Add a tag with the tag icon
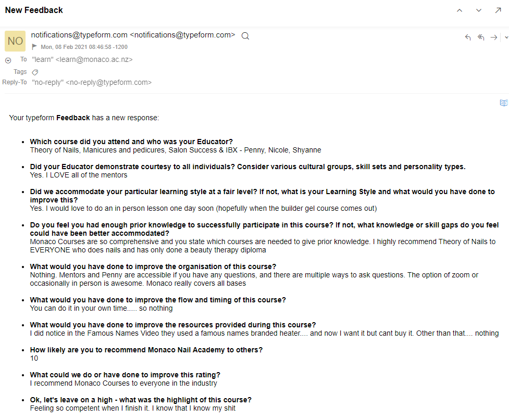This screenshot has height=420, width=509. 35,72
